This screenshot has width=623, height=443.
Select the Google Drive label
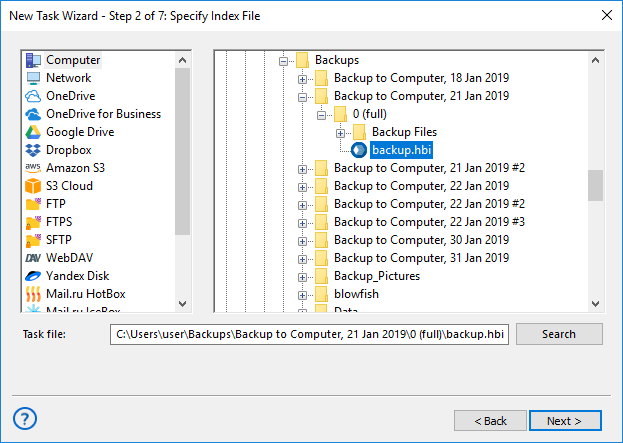[x=80, y=132]
